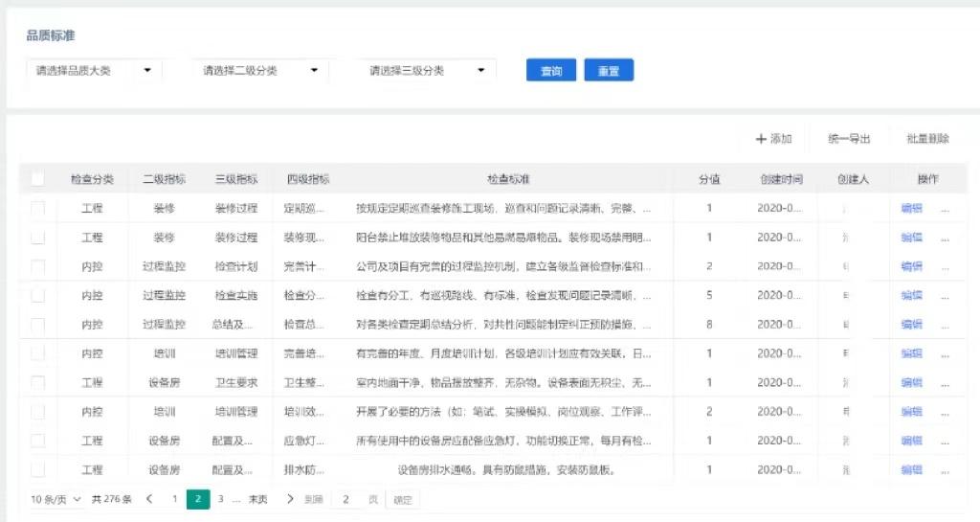Screen dimensions: 980x522
Task: Toggle the select-all checkbox in table header
Action: pyautogui.click(x=37, y=179)
